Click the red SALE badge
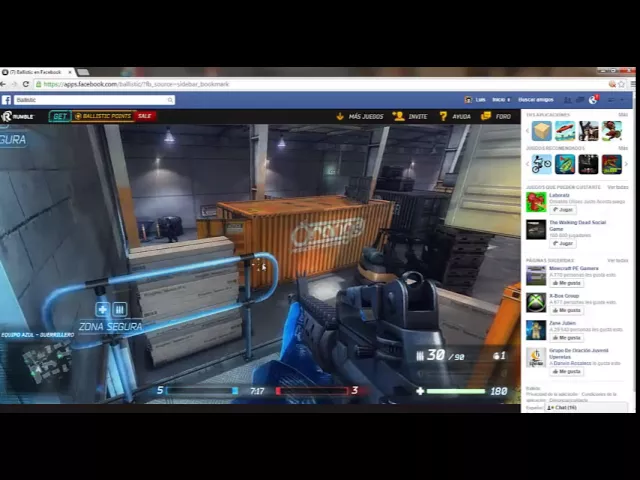The width and height of the screenshot is (640, 480). click(145, 116)
